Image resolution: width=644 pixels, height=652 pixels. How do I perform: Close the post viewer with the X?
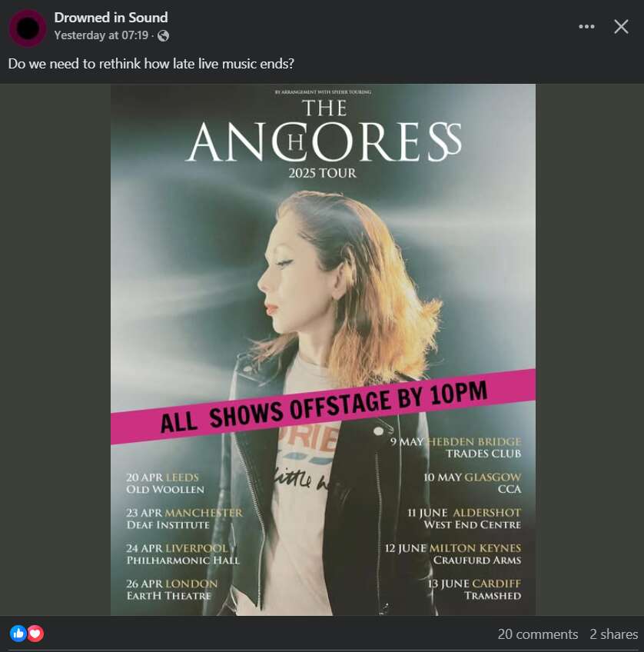click(621, 27)
